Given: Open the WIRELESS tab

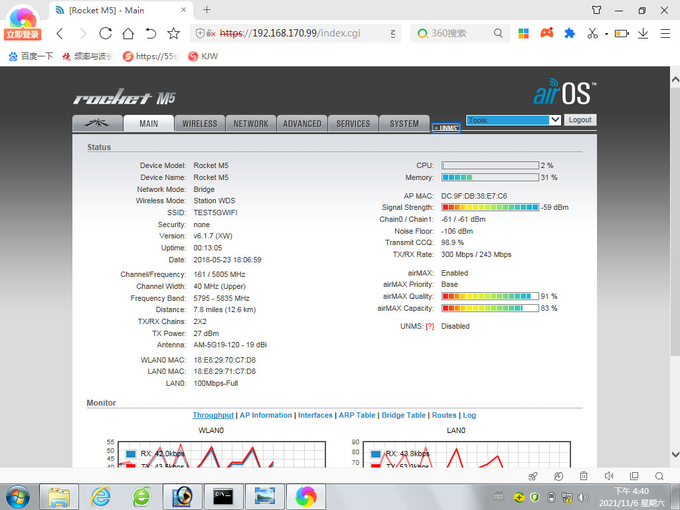Looking at the screenshot, I should pos(199,124).
